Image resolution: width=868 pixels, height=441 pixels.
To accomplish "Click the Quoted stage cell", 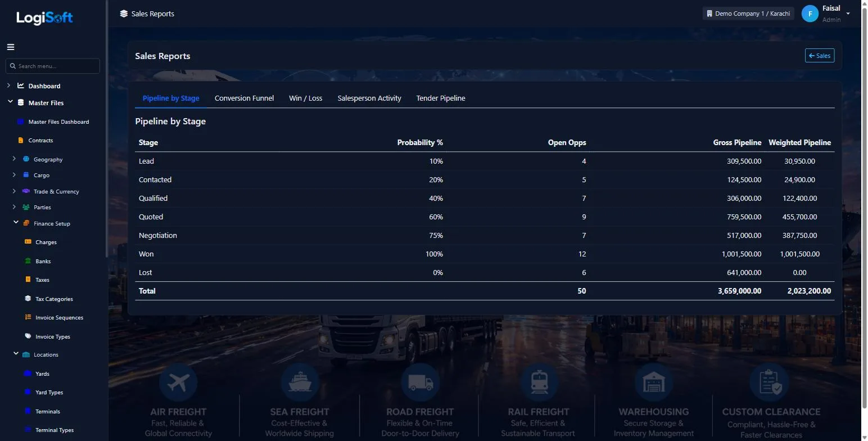I will click(151, 217).
